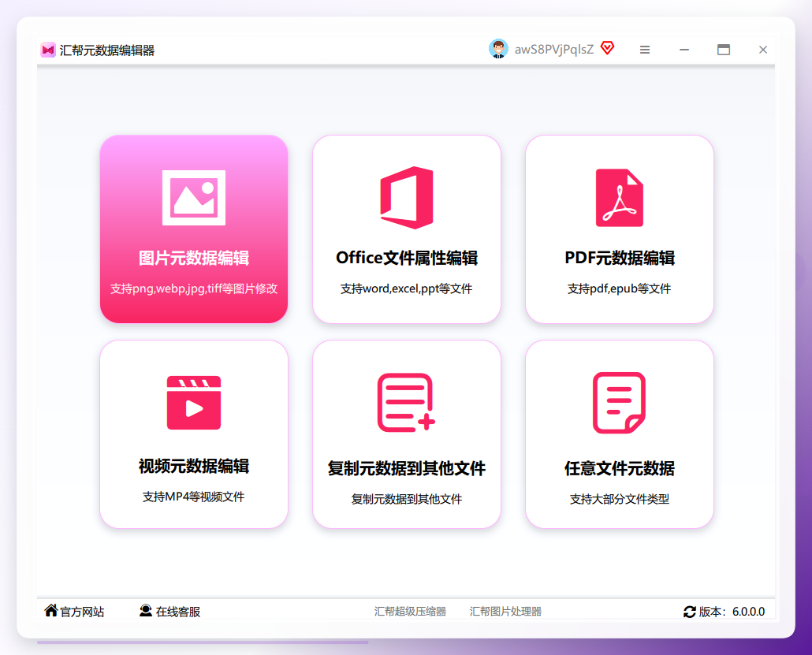Viewport: 812px width, 655px height.
Task: Click the note icon for 任意文件元数据
Action: tap(620, 403)
